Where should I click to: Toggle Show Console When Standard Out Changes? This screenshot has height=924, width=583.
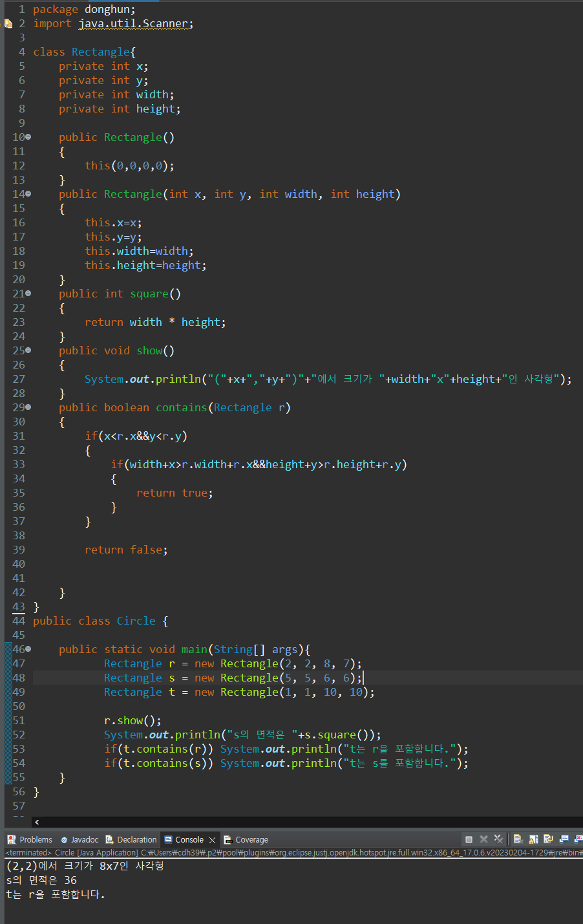tap(564, 839)
